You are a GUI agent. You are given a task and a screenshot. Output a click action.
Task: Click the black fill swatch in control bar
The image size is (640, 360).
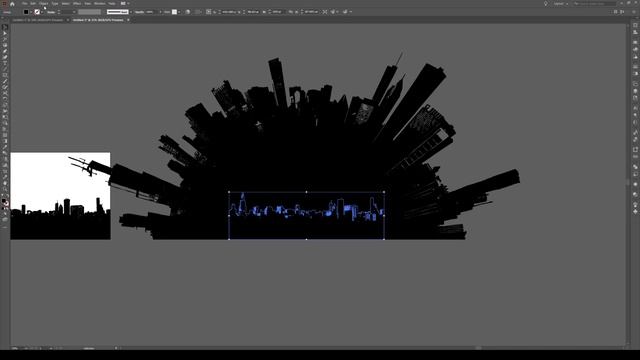pos(26,12)
